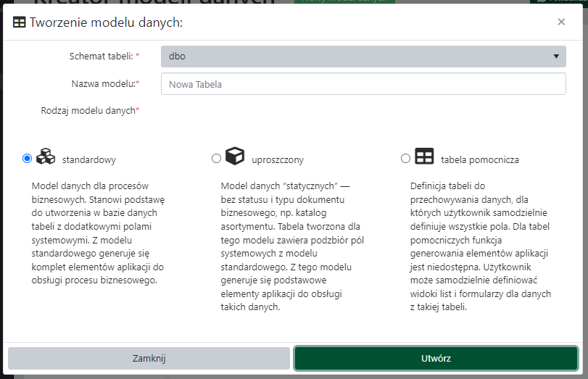Click the Utwórz button
588x379 pixels.
click(436, 359)
